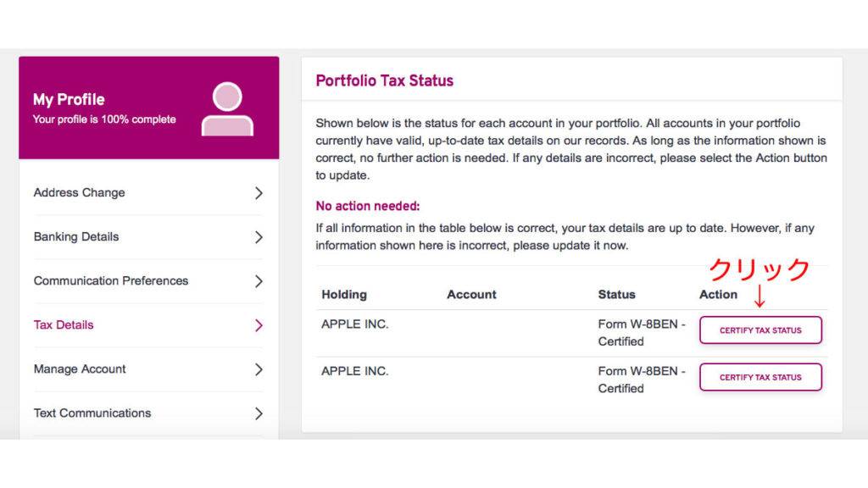Expand the Address Change chevron arrow
868x488 pixels.
point(259,193)
